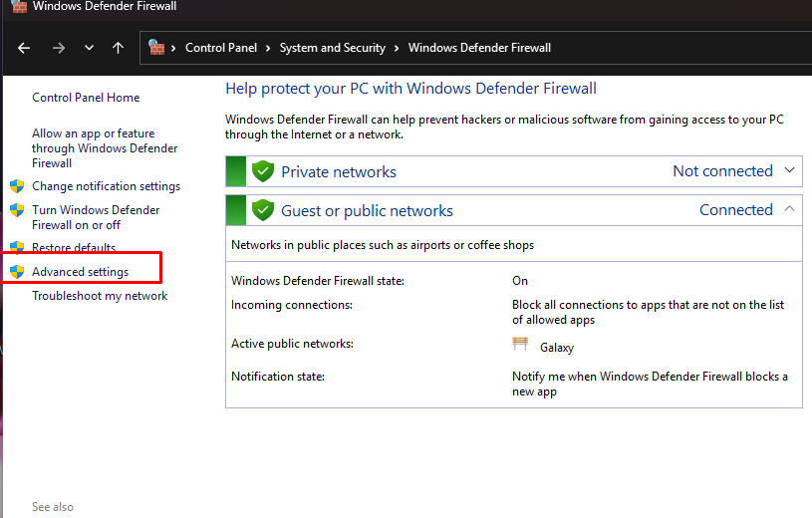Select System and Security in breadcrumb
This screenshot has height=518, width=812.
(332, 48)
